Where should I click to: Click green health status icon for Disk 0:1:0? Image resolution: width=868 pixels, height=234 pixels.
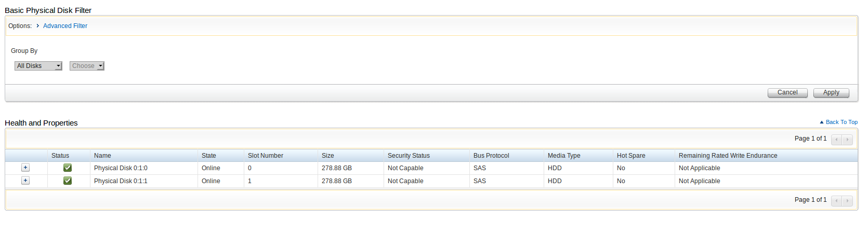[68, 168]
